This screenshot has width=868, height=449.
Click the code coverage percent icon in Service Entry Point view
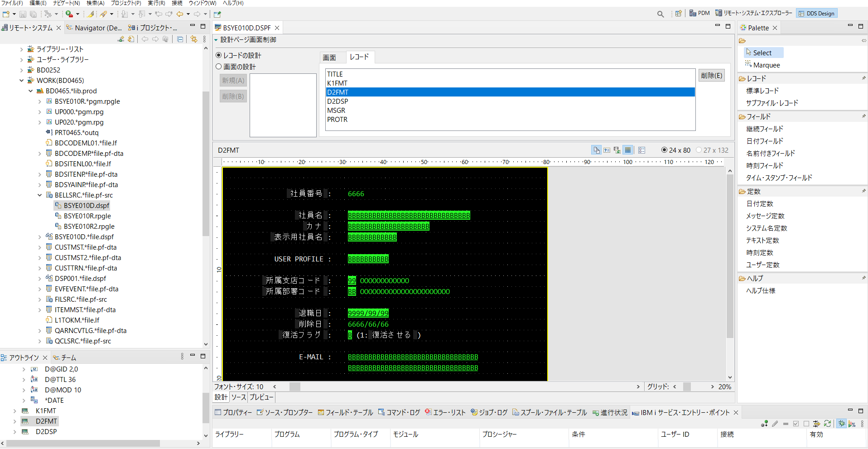[852, 424]
